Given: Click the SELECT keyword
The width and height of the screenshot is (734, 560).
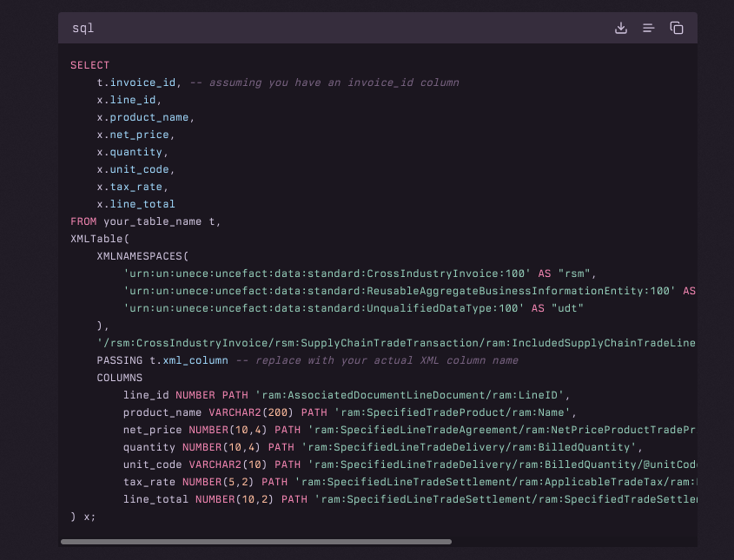Looking at the screenshot, I should click(89, 65).
